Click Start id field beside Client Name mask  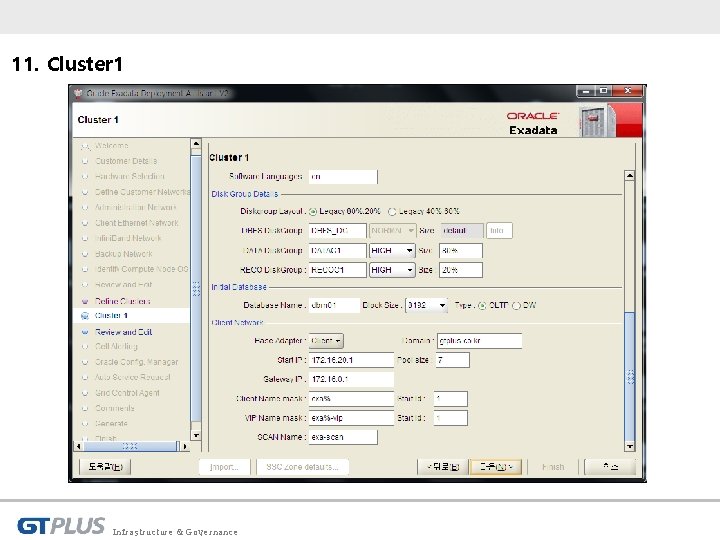(450, 399)
